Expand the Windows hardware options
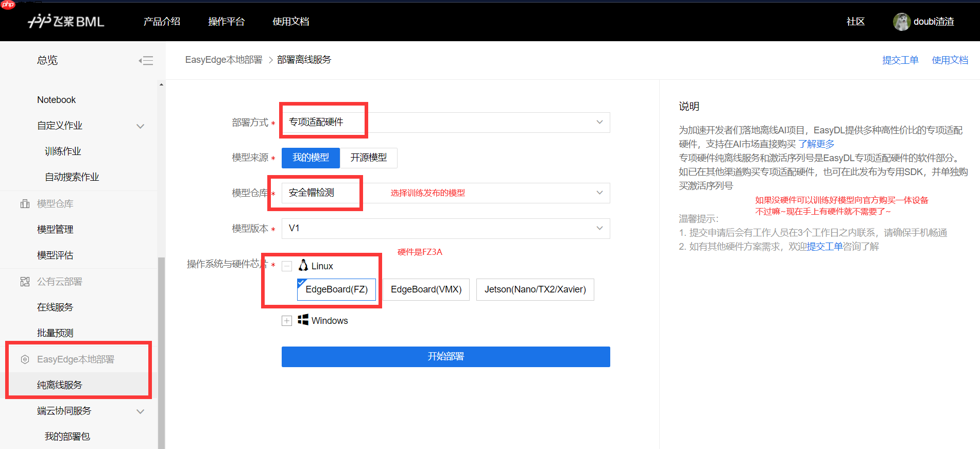The height and width of the screenshot is (449, 980). click(x=287, y=321)
